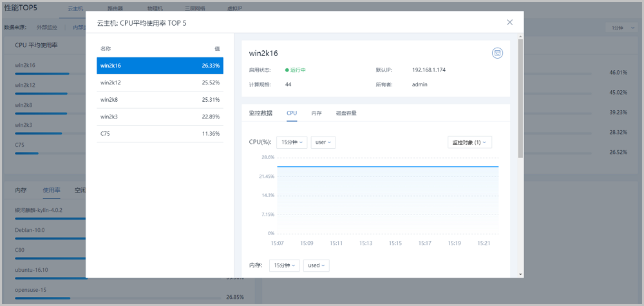
Task: Close the CPU TOP 5 dialog
Action: (509, 22)
